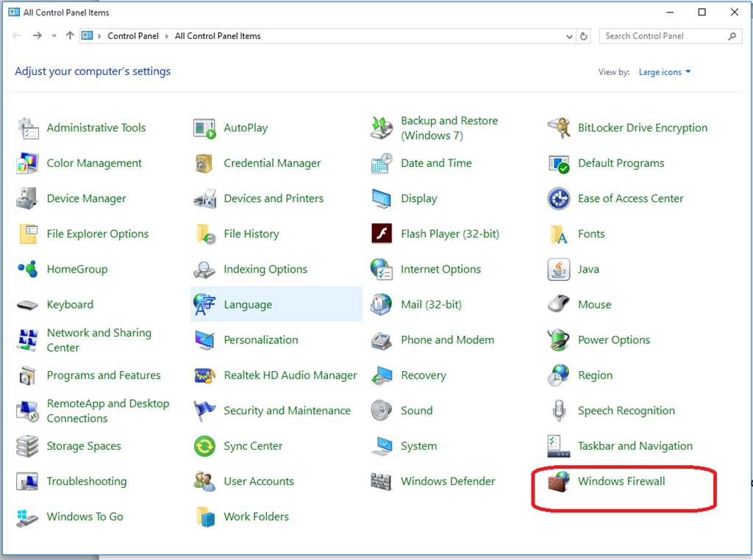Click the Network and Sharing Center icon
The height and width of the screenshot is (560, 753).
tap(27, 340)
